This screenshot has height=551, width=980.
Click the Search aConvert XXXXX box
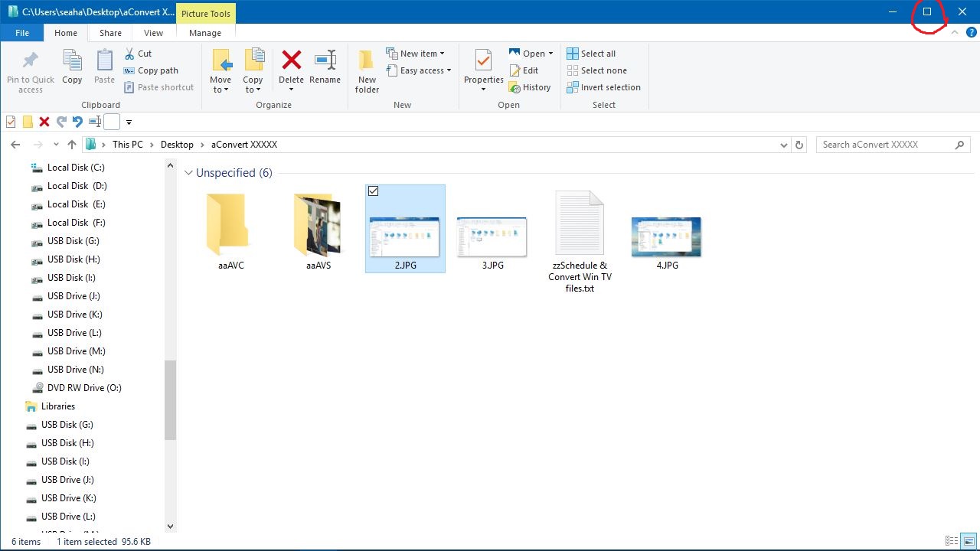pyautogui.click(x=893, y=145)
